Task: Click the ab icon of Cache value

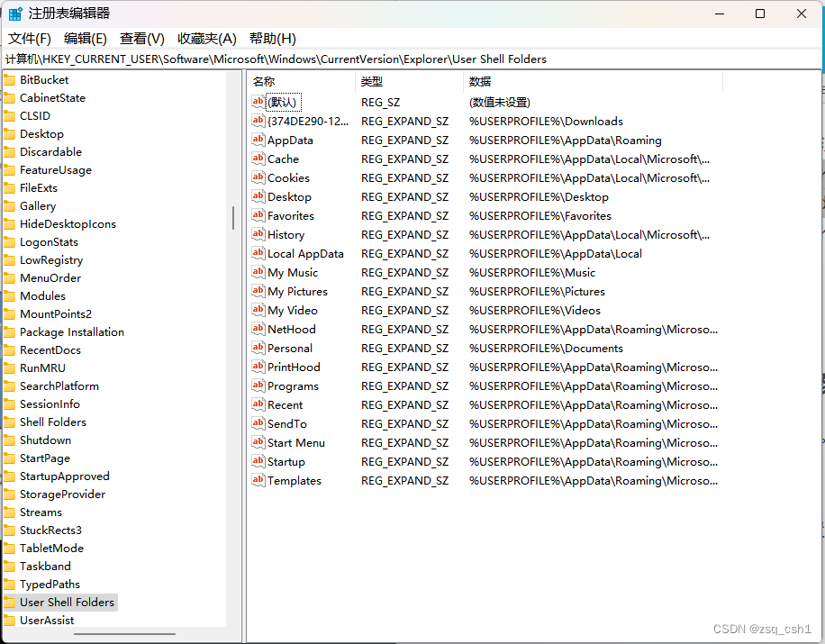Action: coord(258,159)
